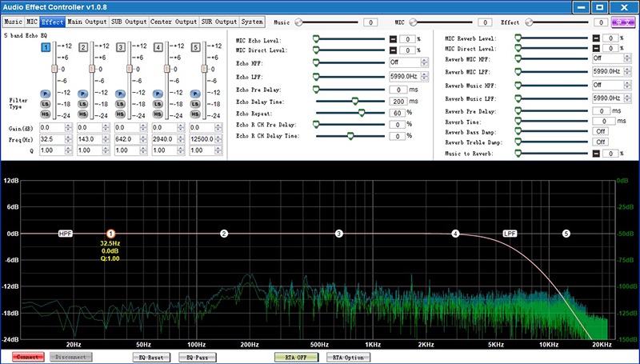Click the Echo Delay Time slider handle
The image size is (640, 364).
(x=354, y=101)
